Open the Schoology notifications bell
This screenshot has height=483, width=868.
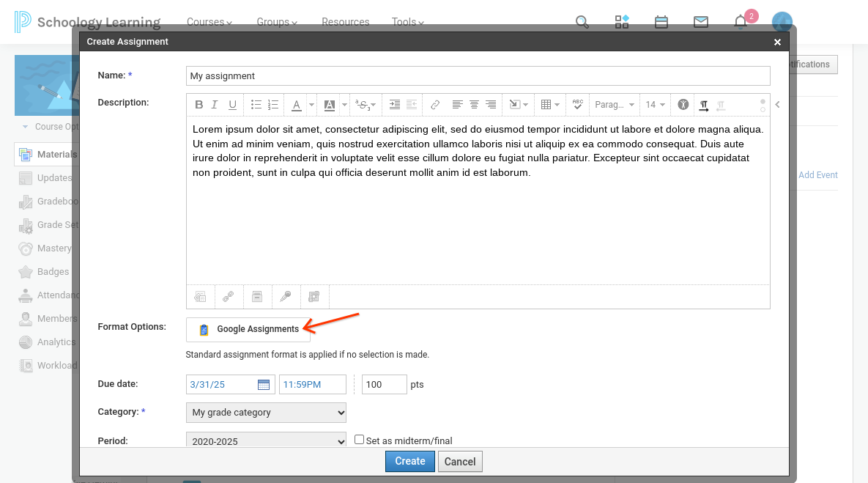pos(741,22)
